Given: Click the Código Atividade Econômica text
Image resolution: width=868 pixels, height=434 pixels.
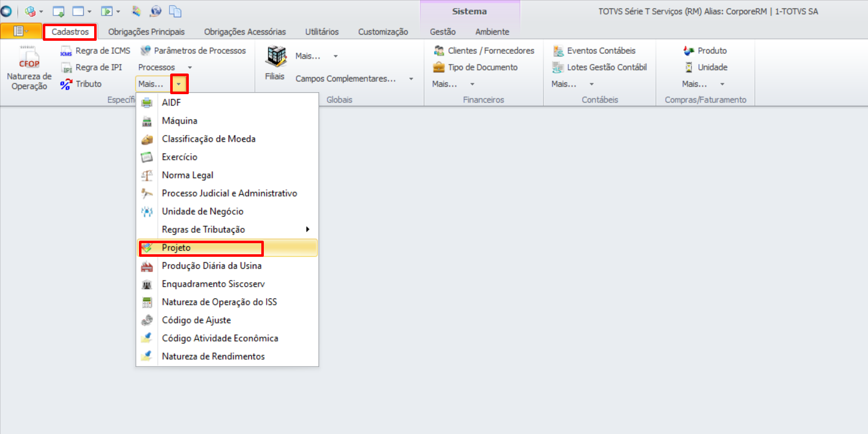Looking at the screenshot, I should point(220,338).
